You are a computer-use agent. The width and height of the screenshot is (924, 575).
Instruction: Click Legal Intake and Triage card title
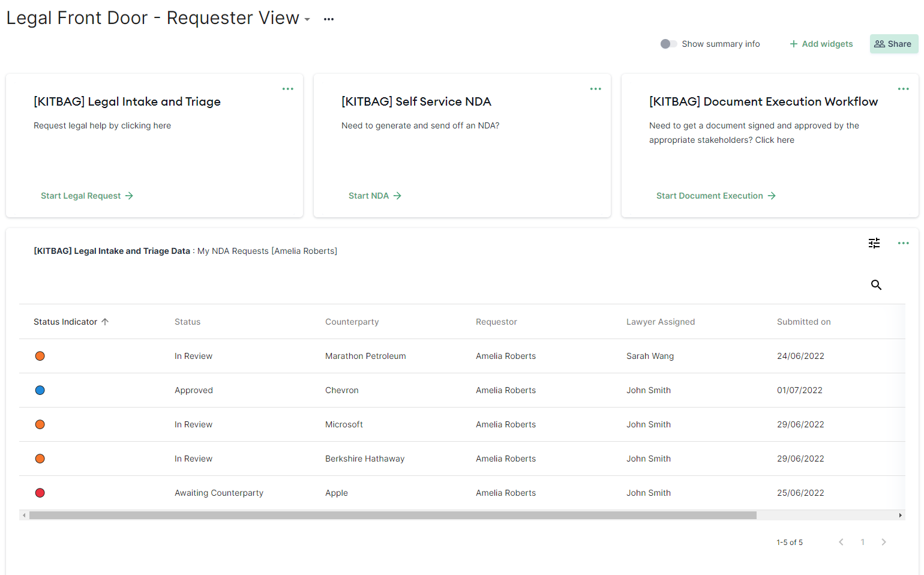pos(127,101)
